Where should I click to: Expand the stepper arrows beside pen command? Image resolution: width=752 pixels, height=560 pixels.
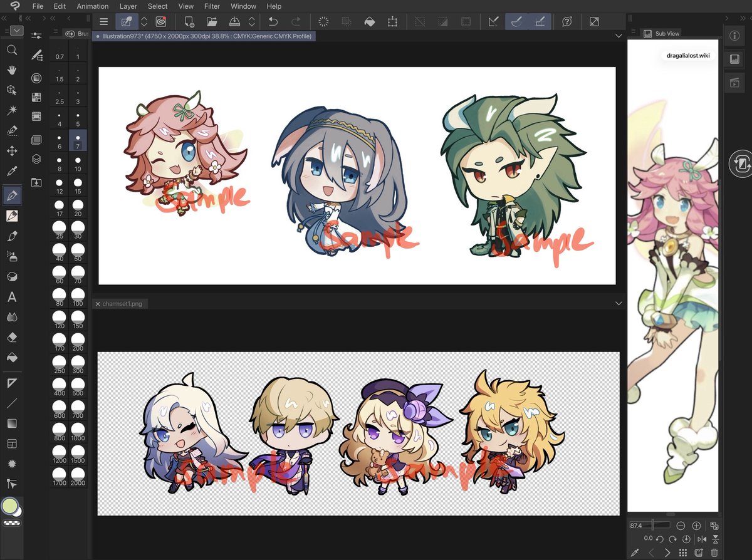tap(144, 21)
